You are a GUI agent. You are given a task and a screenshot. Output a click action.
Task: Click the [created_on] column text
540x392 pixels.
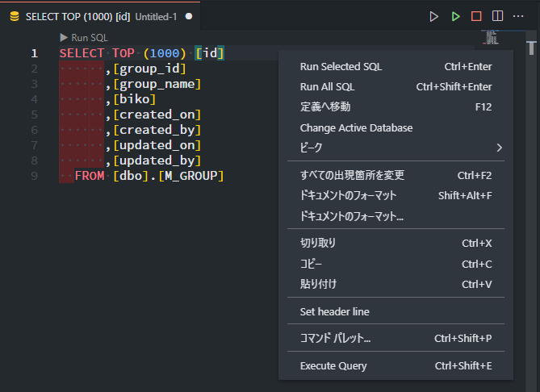[x=157, y=115]
